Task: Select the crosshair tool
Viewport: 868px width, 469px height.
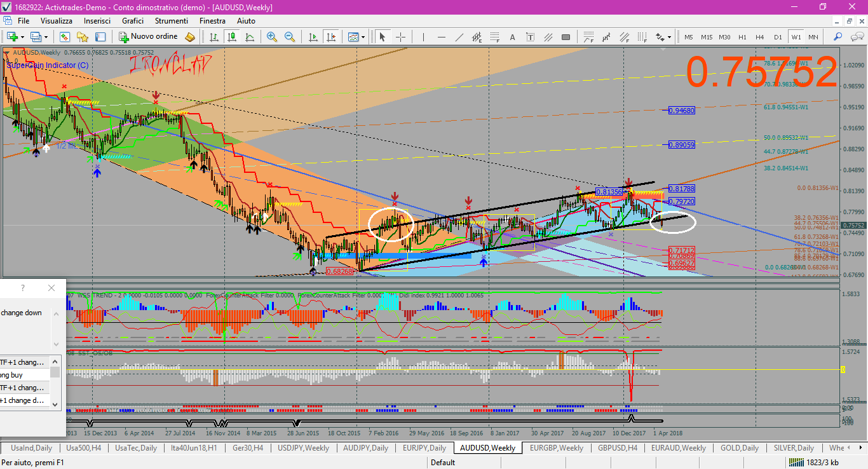Action: coord(401,37)
